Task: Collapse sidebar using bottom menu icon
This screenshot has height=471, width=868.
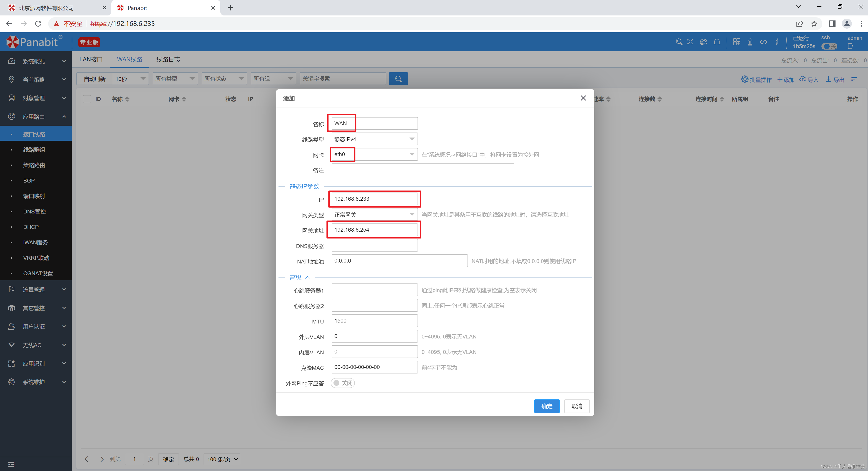Action: coord(11,464)
